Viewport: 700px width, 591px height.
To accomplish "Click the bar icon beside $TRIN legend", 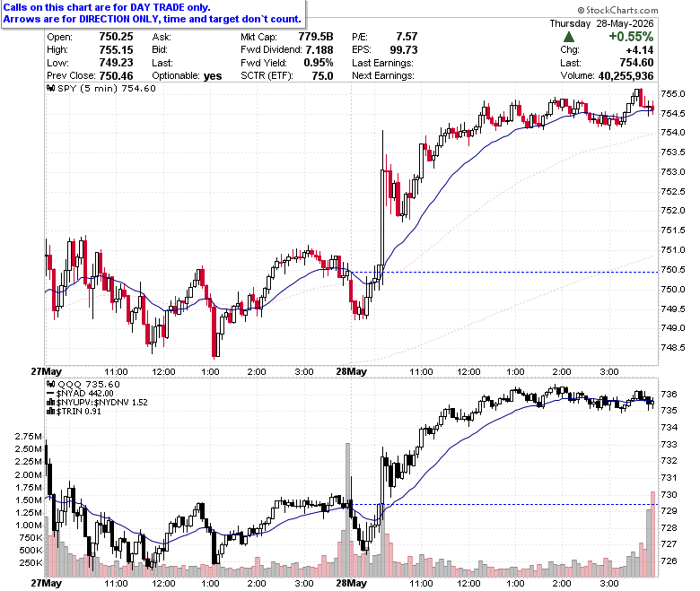I will (x=51, y=412).
